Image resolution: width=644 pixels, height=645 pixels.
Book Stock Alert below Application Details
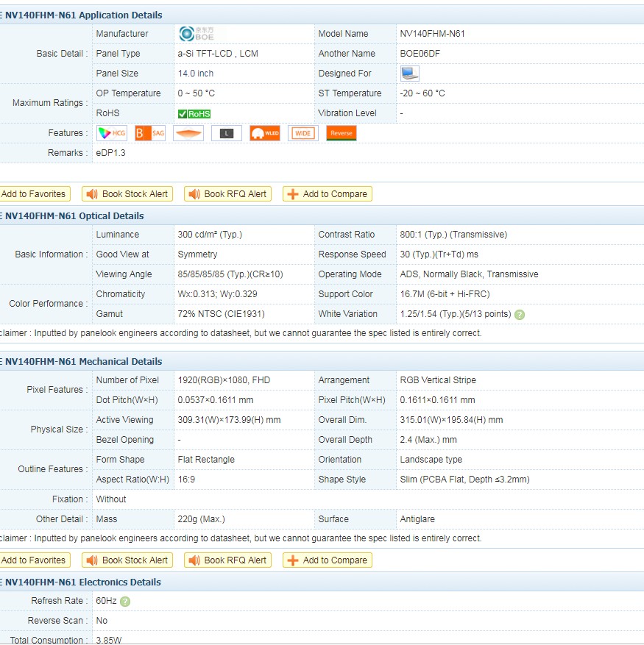[127, 194]
